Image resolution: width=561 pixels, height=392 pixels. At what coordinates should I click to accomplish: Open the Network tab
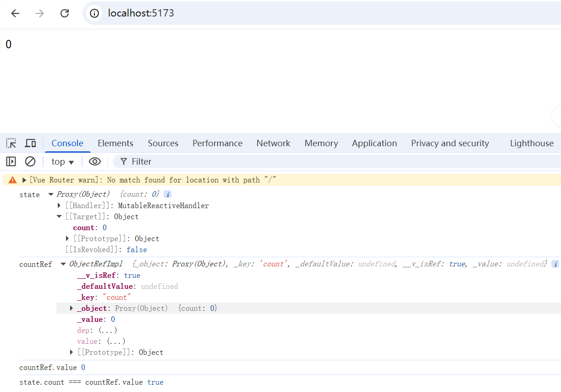point(273,143)
